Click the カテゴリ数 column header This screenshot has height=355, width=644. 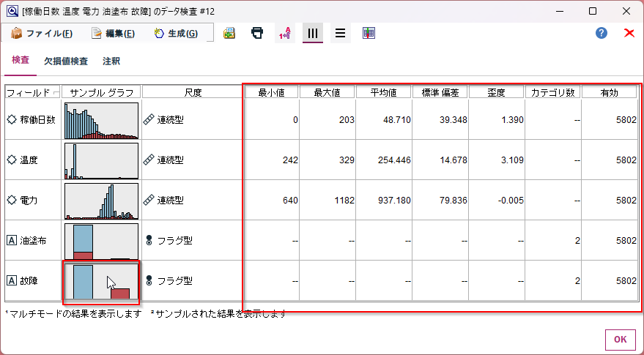[x=553, y=92]
